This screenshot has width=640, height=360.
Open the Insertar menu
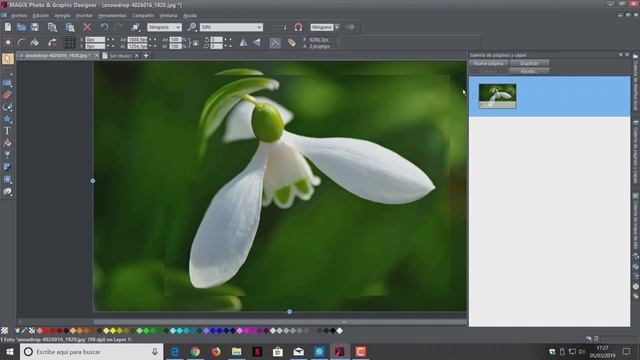tap(84, 16)
